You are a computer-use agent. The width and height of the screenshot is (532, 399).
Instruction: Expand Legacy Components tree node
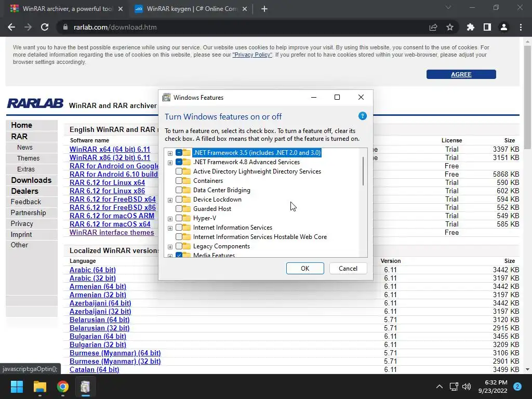170,247
